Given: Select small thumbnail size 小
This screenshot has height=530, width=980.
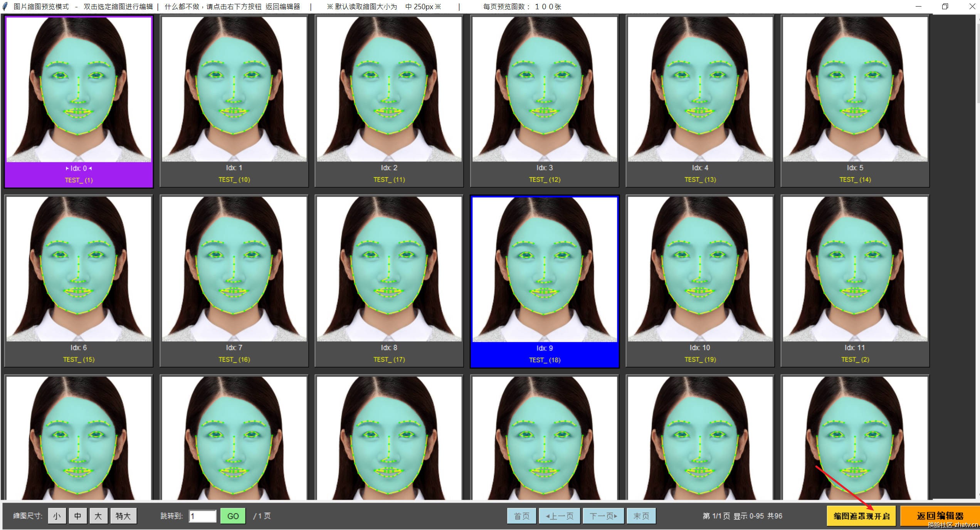Looking at the screenshot, I should [57, 516].
